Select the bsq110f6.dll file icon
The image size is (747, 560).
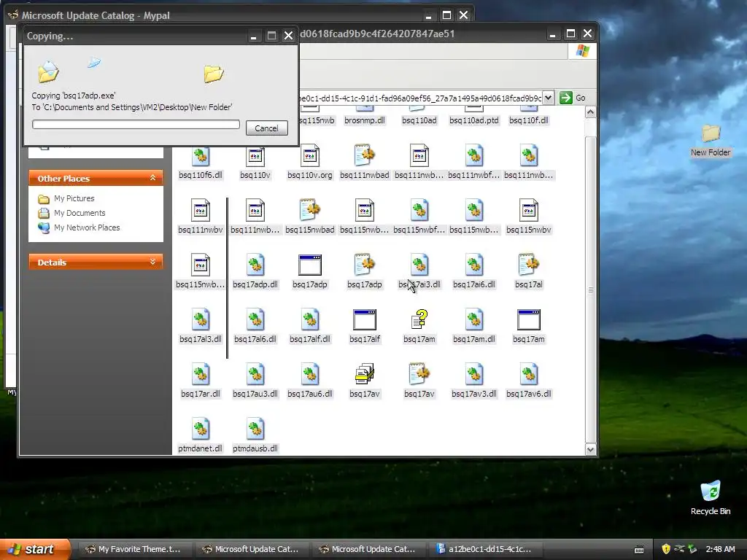(201, 156)
